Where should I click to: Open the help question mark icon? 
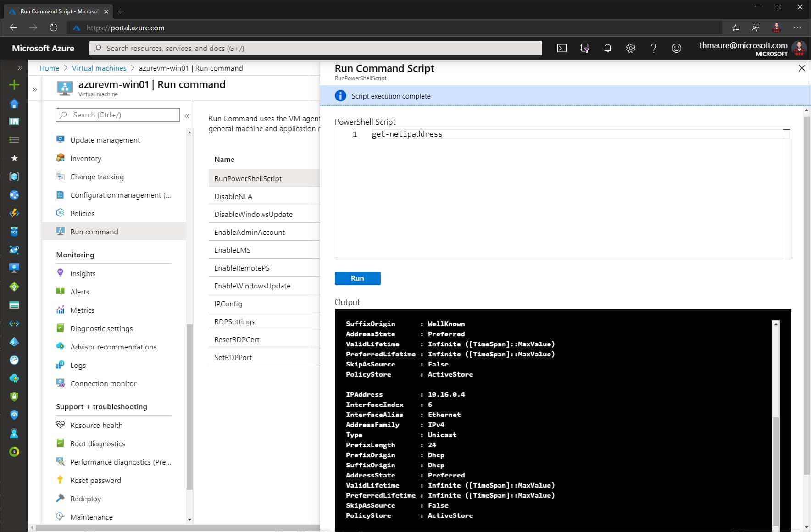(654, 48)
